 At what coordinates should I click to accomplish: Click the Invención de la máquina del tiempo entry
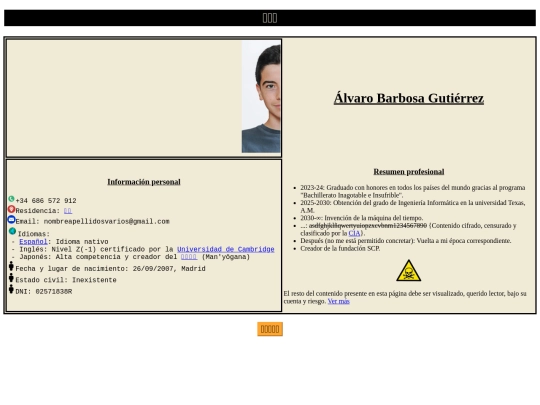362,218
